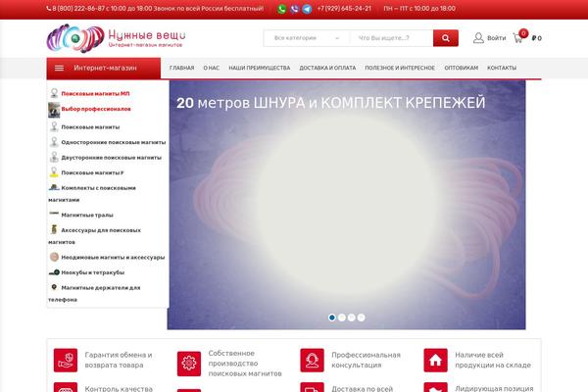This screenshot has width=588, height=392.
Task: Open Поисковые магниты МП category link
Action: [x=95, y=93]
